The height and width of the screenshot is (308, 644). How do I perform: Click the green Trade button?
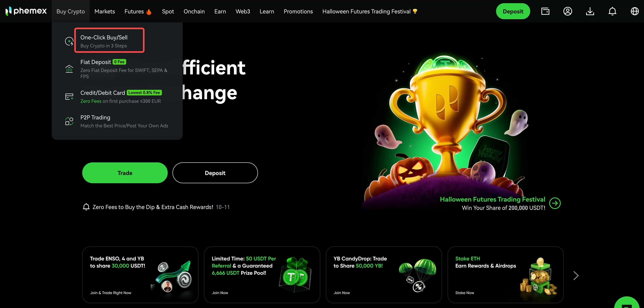click(x=125, y=173)
